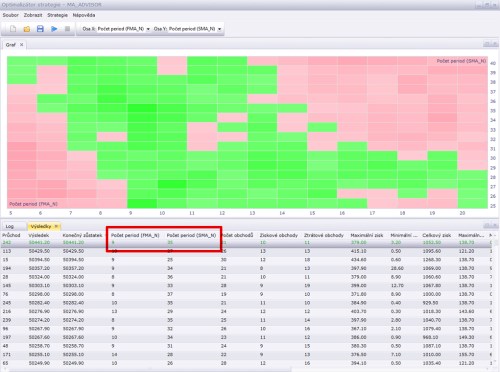This screenshot has height=372, width=500.
Task: Close the Graf tab
Action: pyautogui.click(x=22, y=45)
